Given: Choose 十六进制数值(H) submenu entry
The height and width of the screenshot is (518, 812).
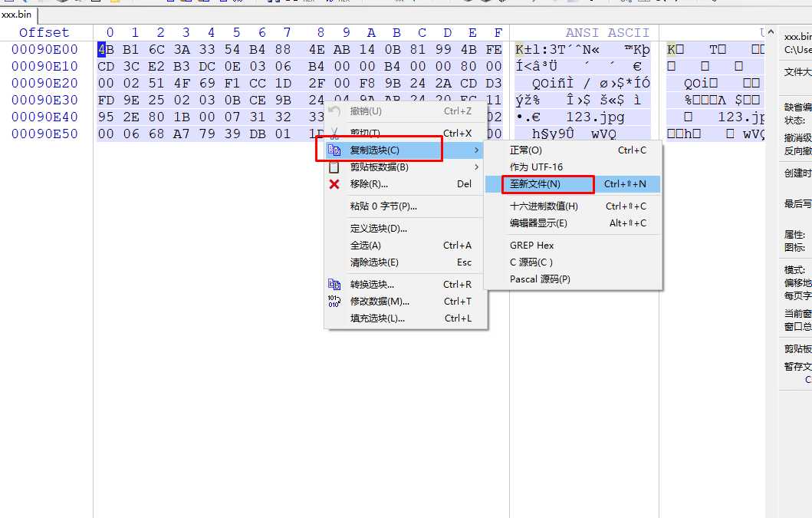Looking at the screenshot, I should point(573,206).
